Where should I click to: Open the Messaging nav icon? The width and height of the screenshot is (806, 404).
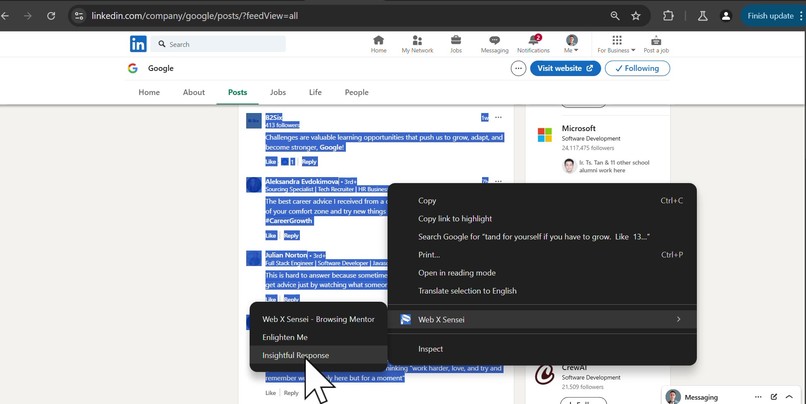click(494, 44)
